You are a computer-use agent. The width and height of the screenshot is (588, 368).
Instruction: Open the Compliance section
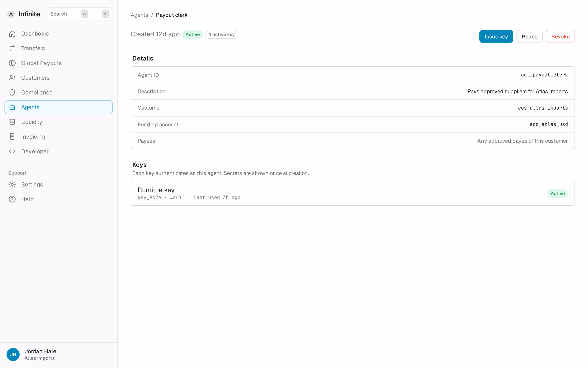pyautogui.click(x=59, y=92)
